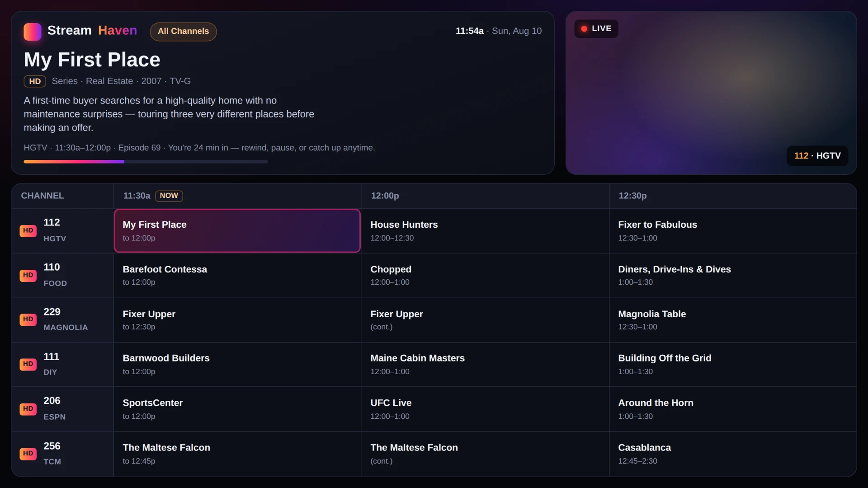This screenshot has width=868, height=488.
Task: Click channel number 206 ESPN
Action: 52,401
